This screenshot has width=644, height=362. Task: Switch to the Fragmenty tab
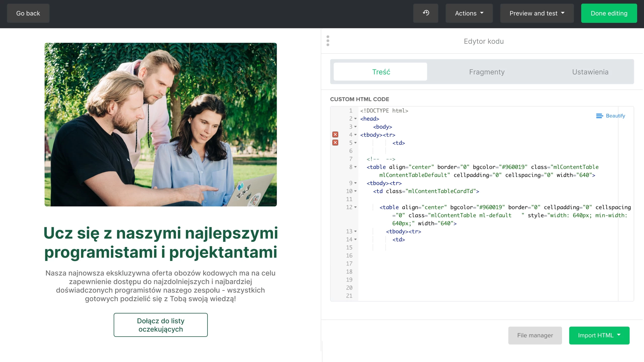tap(487, 72)
